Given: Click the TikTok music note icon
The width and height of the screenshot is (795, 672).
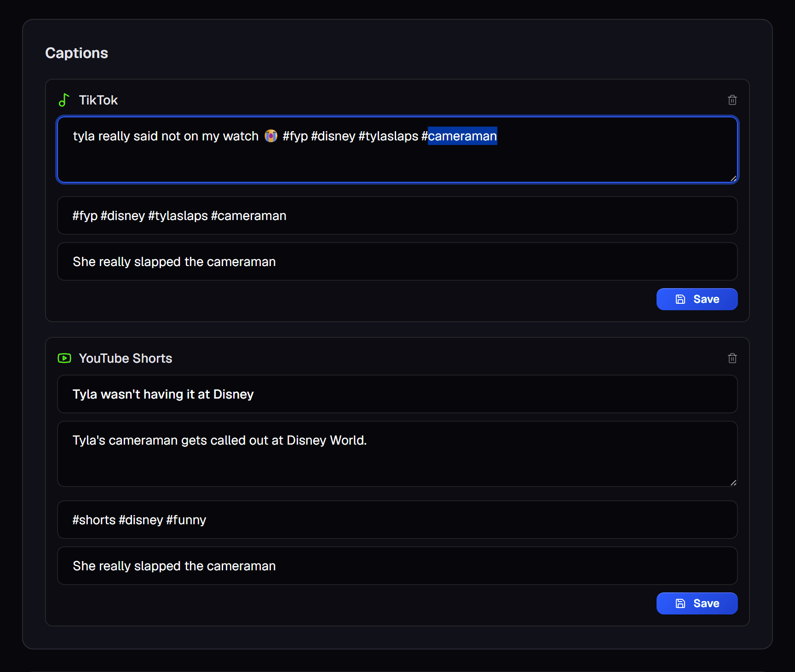Looking at the screenshot, I should (x=64, y=100).
